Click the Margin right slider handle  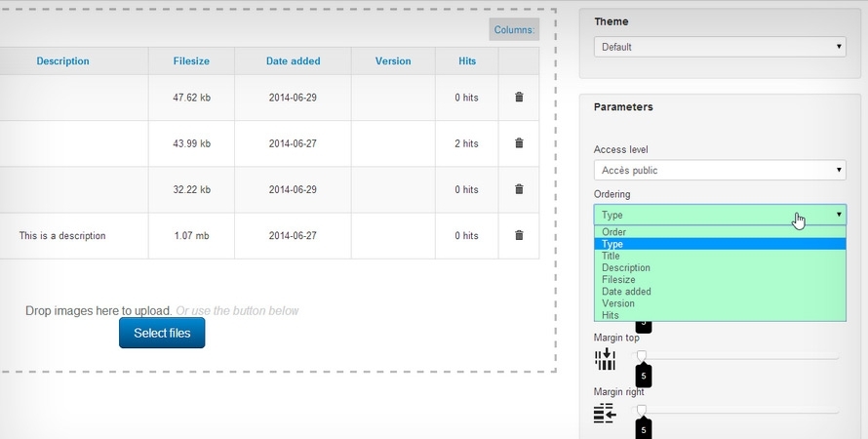[641, 410]
